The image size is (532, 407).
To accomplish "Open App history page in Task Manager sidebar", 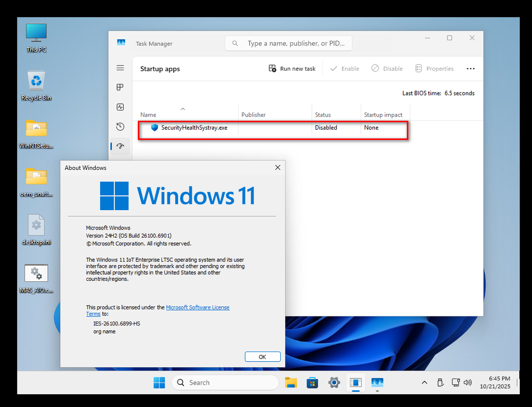I will pyautogui.click(x=120, y=127).
